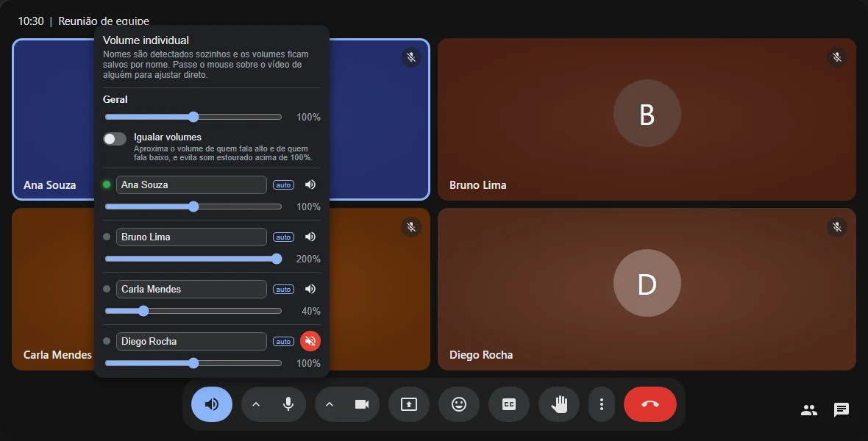Click muted mic icon on Diego Rocha tile
Viewport: 868px width, 441px height.
coord(836,227)
